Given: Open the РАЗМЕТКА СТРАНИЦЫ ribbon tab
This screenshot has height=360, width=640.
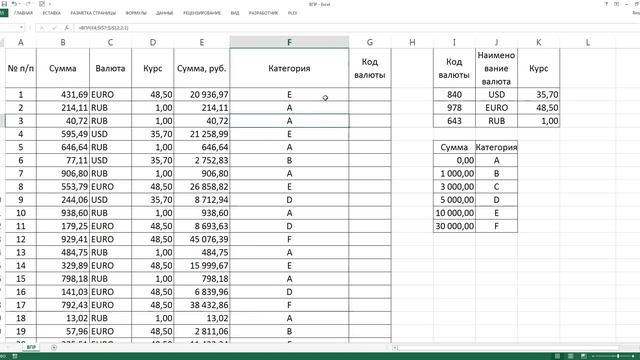Looking at the screenshot, I should coord(93,13).
